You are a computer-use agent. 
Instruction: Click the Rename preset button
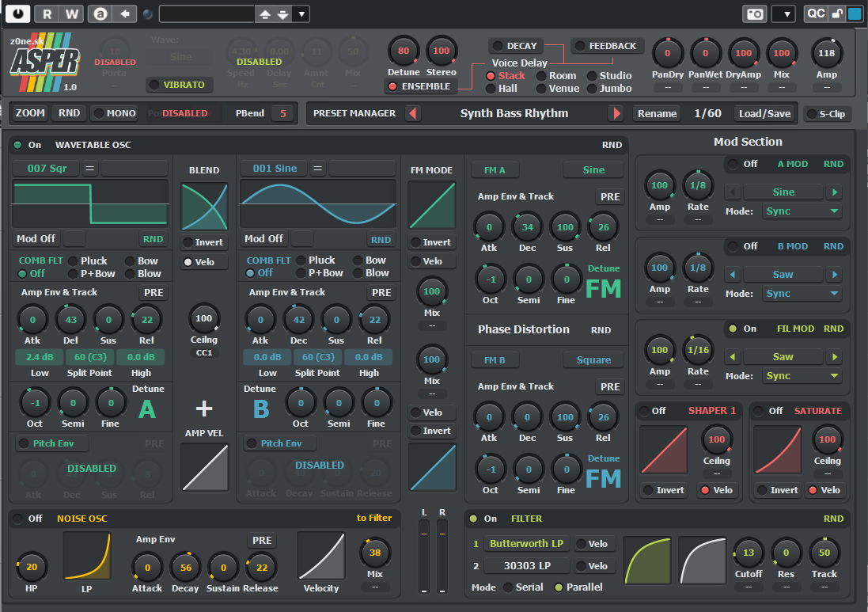tap(657, 113)
